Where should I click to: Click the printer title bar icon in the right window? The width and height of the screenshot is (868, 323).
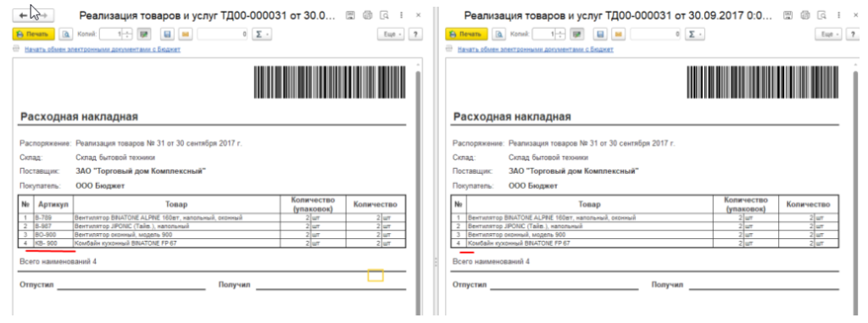pyautogui.click(x=806, y=15)
